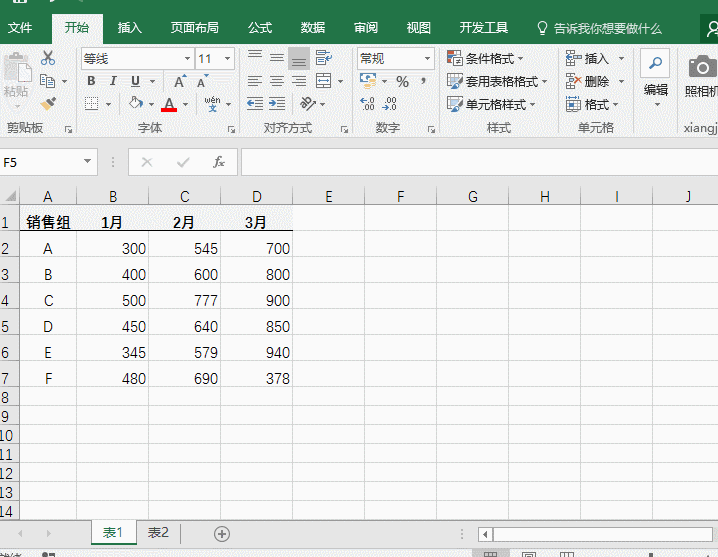The image size is (718, 557).
Task: Open 套用表格格式 table format menu
Action: 497,82
